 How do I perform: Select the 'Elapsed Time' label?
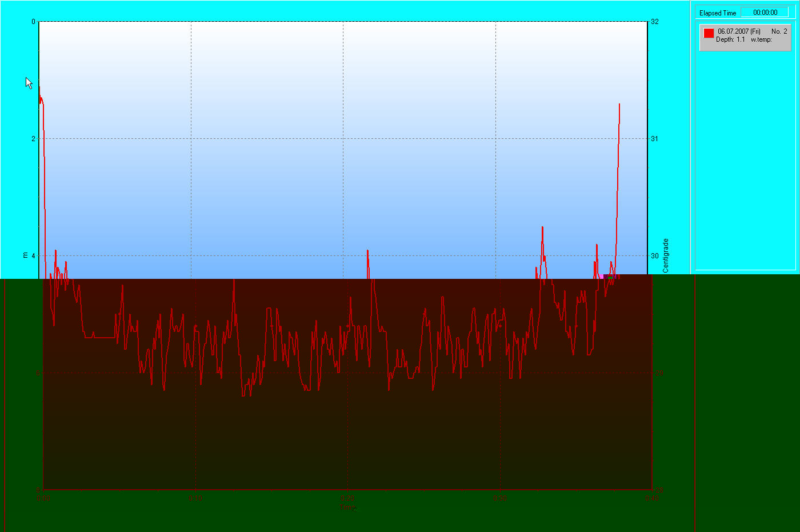(x=718, y=13)
